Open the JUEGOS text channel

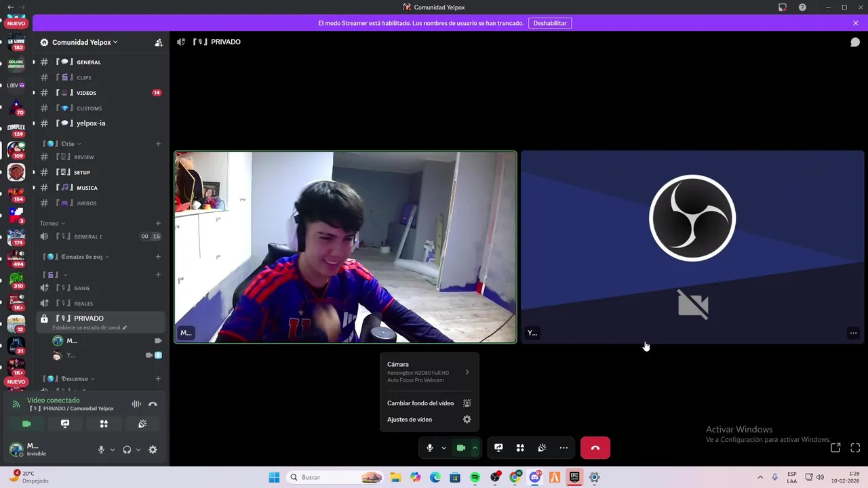100,203
